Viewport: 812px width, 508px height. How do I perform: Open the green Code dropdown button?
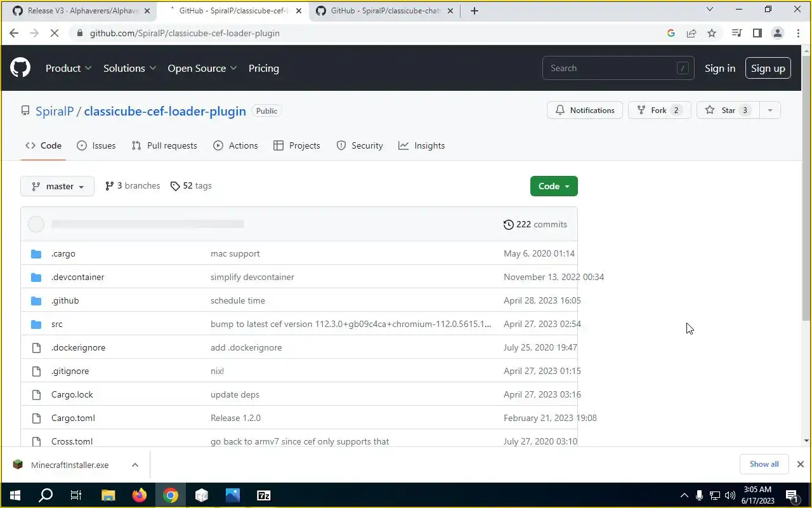click(x=554, y=186)
